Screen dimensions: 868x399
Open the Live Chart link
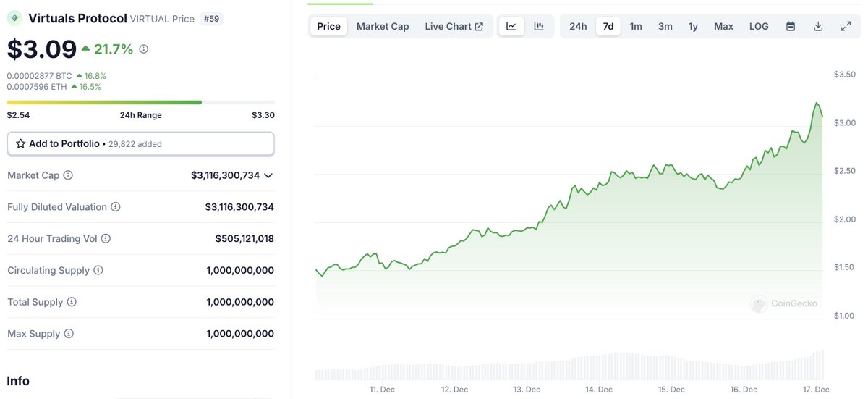click(x=454, y=26)
